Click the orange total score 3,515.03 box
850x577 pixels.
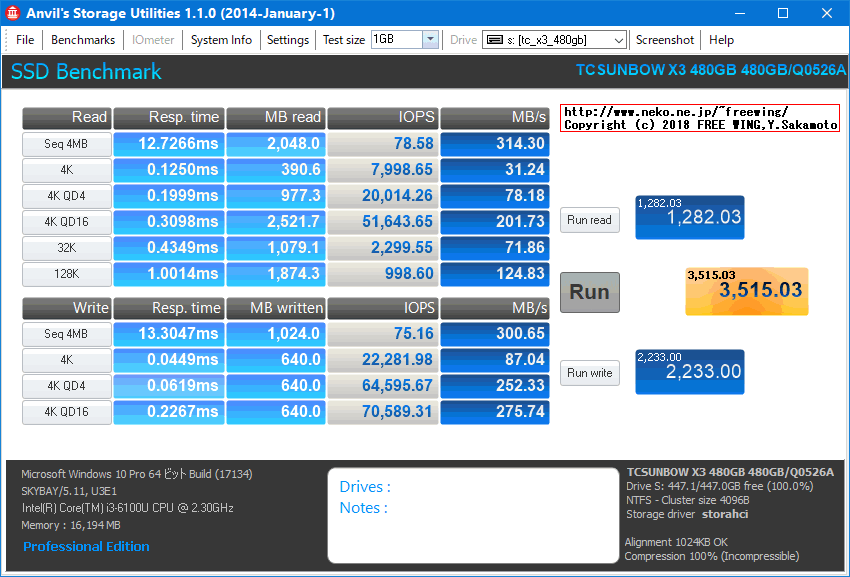point(746,291)
